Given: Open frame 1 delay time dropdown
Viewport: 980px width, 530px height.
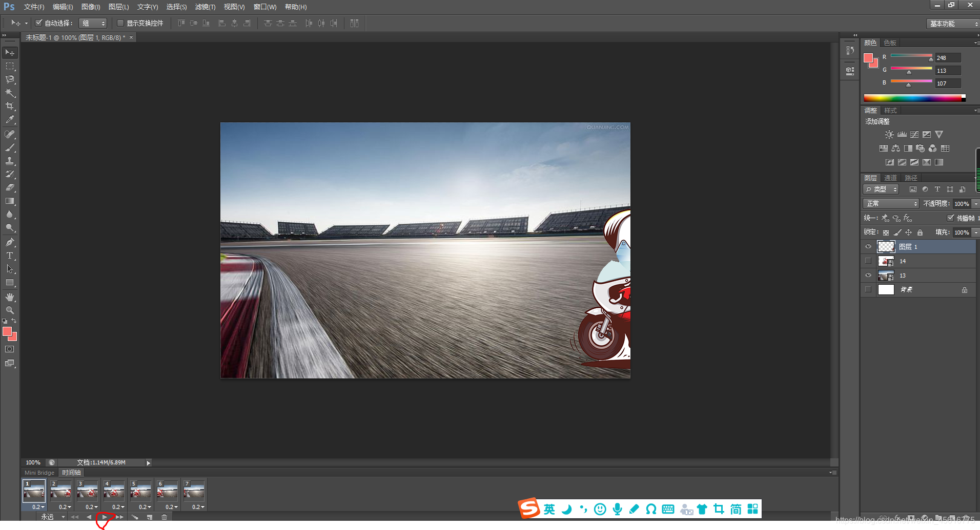Looking at the screenshot, I should point(38,507).
